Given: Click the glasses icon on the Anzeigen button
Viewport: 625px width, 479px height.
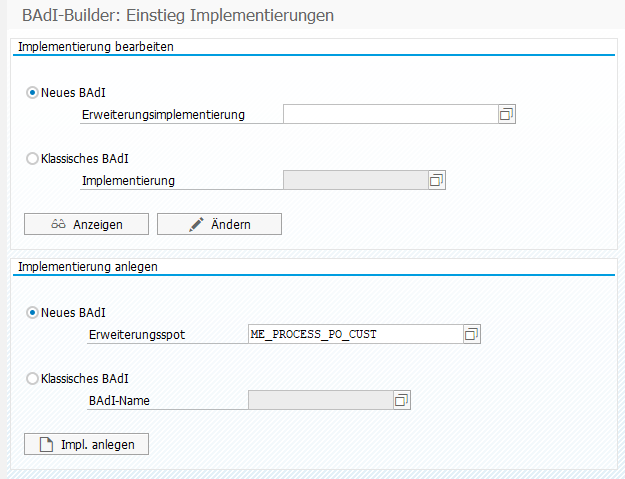Looking at the screenshot, I should [x=58, y=224].
